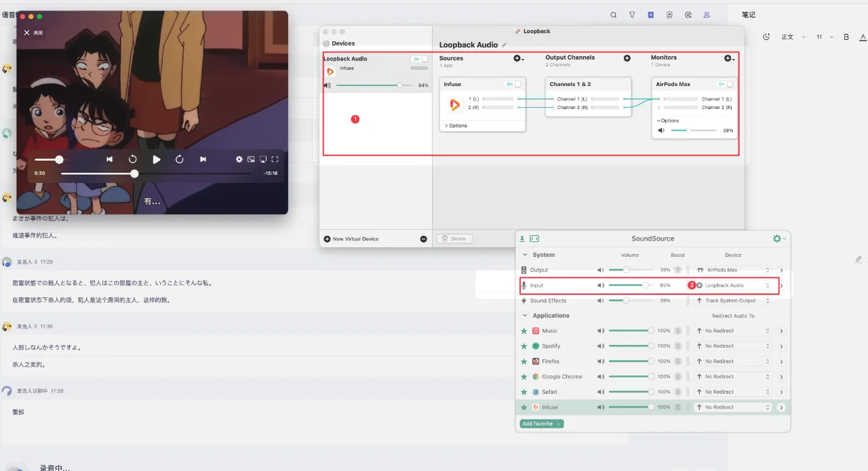The height and width of the screenshot is (471, 868).
Task: Toggle Boost for the Spotify row
Action: [677, 346]
